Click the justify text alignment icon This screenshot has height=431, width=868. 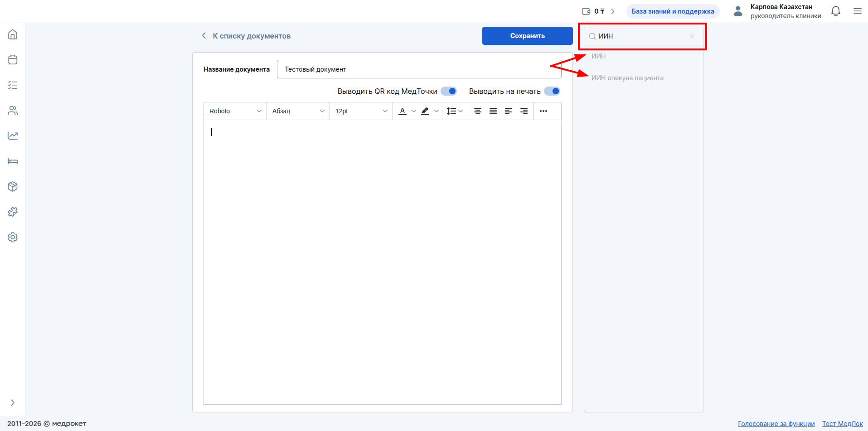pyautogui.click(x=493, y=111)
